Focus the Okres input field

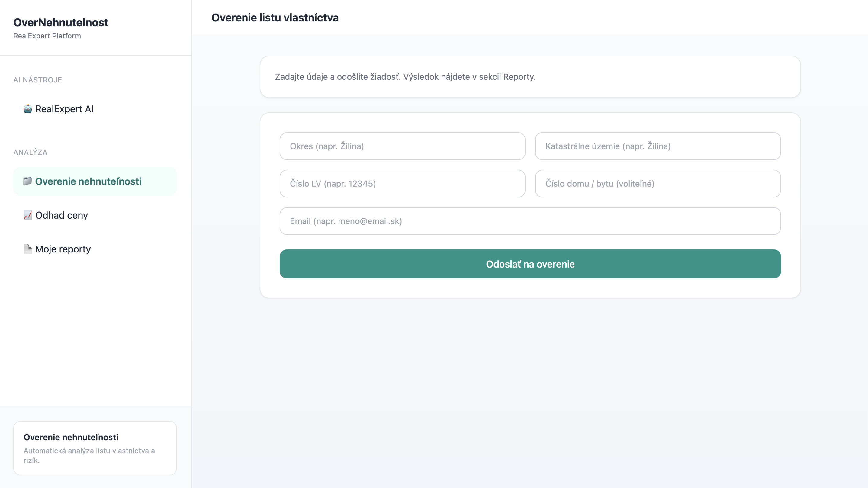[402, 146]
